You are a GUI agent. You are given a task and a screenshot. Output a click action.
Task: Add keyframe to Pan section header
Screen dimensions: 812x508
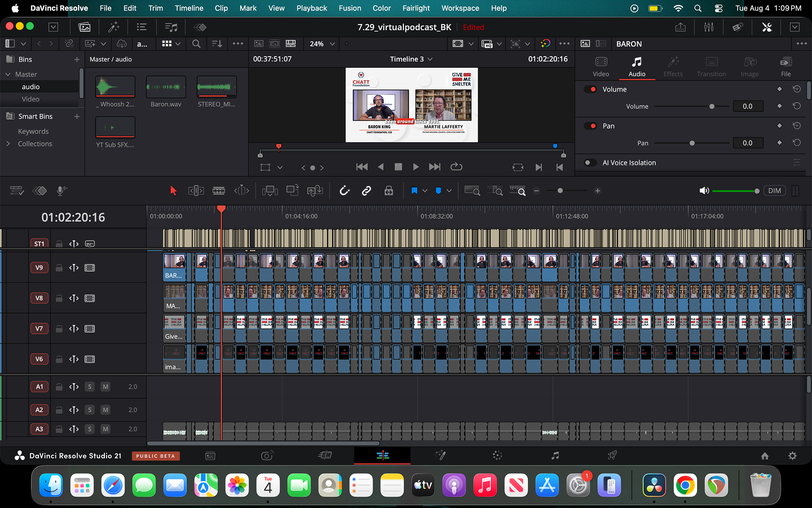[x=779, y=126]
